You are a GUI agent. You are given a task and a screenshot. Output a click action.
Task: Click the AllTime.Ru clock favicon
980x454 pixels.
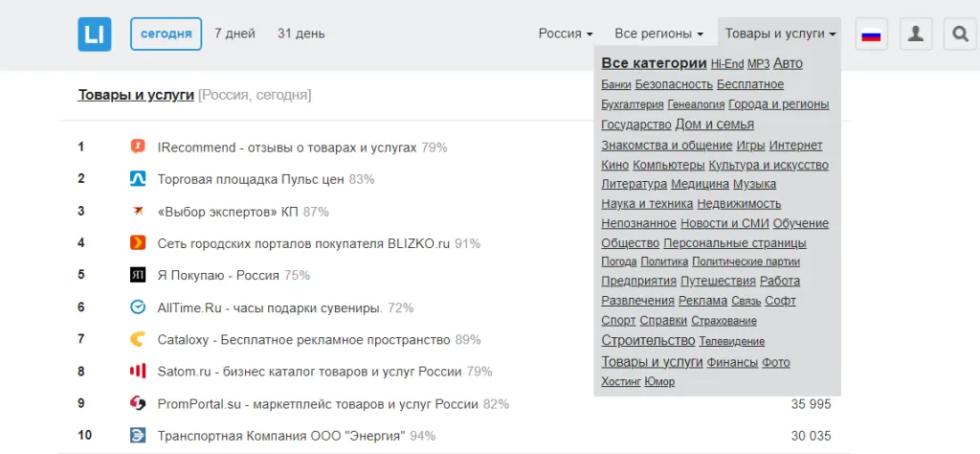138,307
